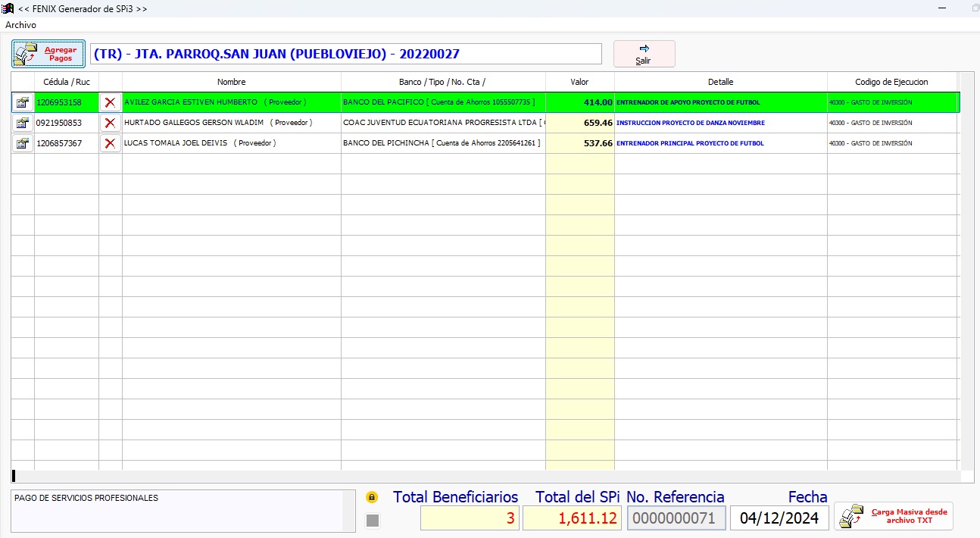Image resolution: width=980 pixels, height=538 pixels.
Task: Click the Valor column header
Action: 579,82
